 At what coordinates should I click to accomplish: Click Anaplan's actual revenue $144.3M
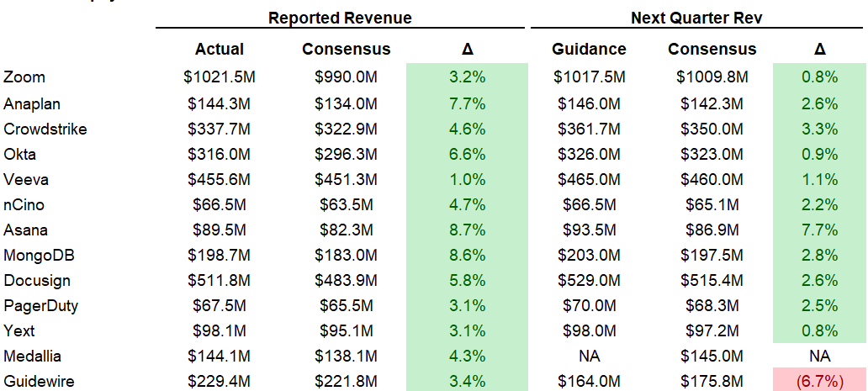[x=220, y=103]
